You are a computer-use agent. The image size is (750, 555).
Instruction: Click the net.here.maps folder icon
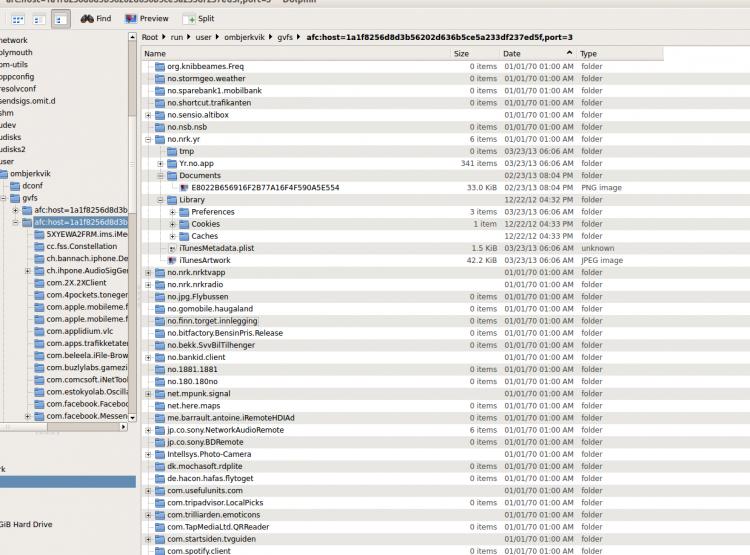pos(160,406)
